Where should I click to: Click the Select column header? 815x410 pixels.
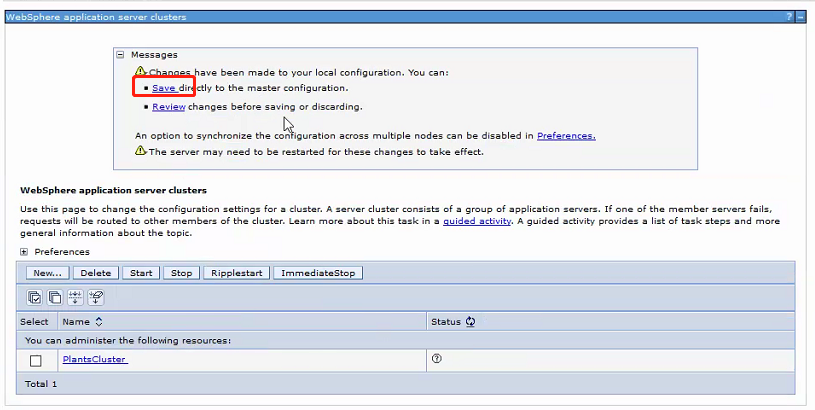[x=34, y=322]
